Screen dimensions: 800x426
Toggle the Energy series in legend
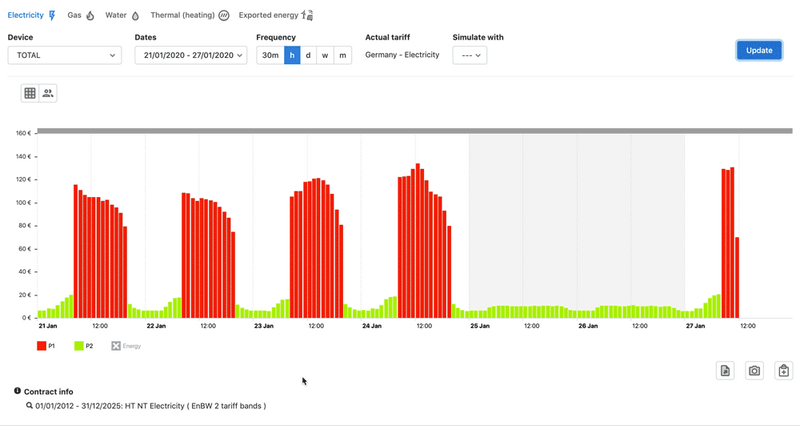(116, 345)
